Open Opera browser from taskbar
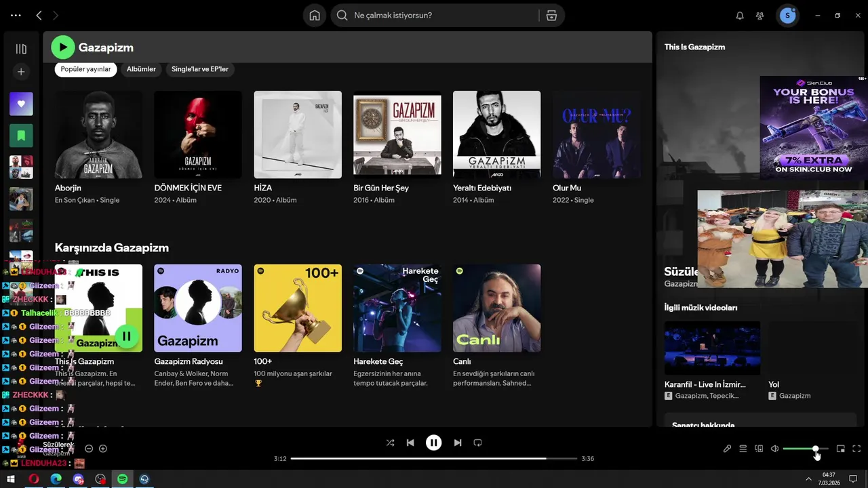Screen dimensions: 868x488 [34, 479]
